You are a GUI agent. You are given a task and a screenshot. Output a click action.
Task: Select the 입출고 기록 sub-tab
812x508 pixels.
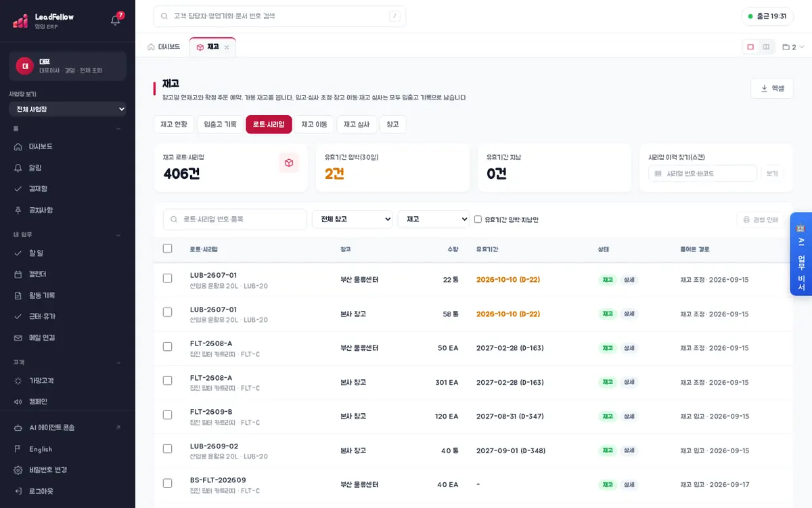(220, 125)
